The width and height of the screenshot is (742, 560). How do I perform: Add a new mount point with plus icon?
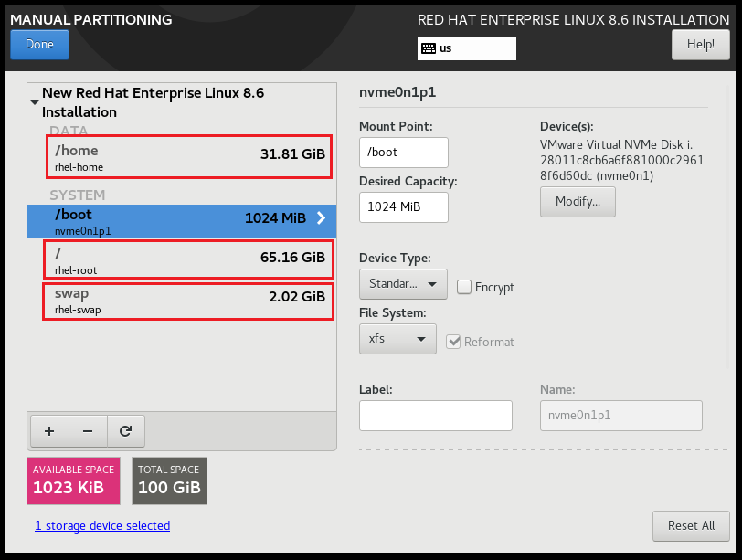[49, 431]
